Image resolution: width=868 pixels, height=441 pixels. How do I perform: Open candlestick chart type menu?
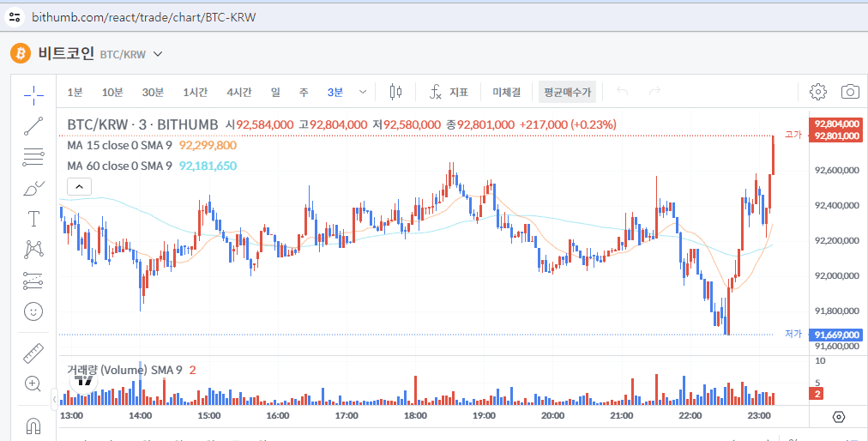coord(395,92)
